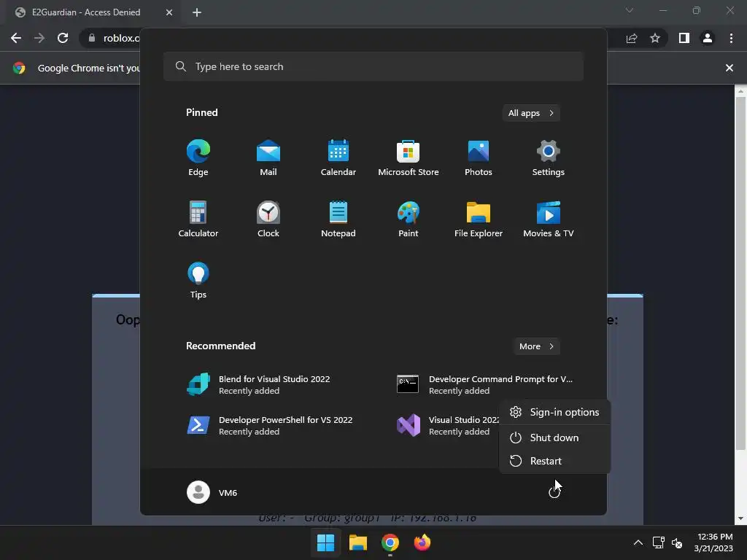Choose Restart from power menu
The width and height of the screenshot is (747, 560).
coord(554,461)
